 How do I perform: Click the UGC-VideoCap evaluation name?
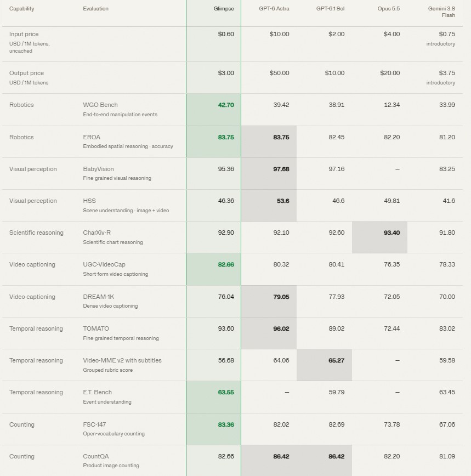coord(104,265)
